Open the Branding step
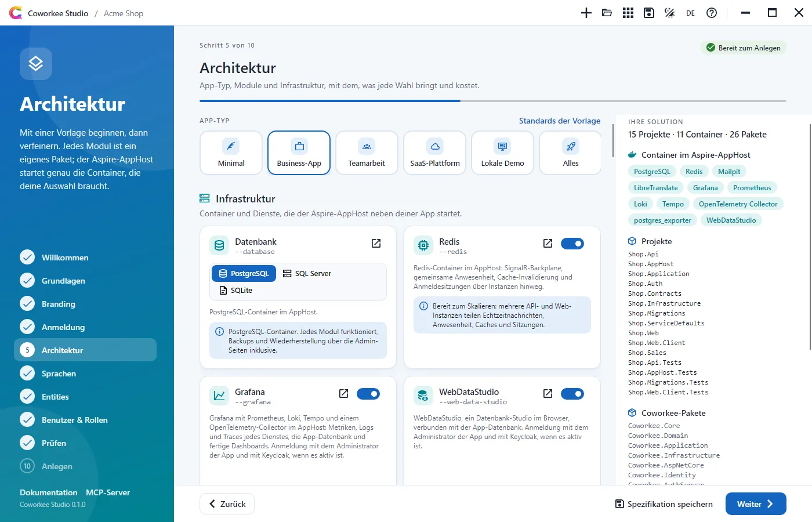The image size is (812, 522). tap(85, 303)
